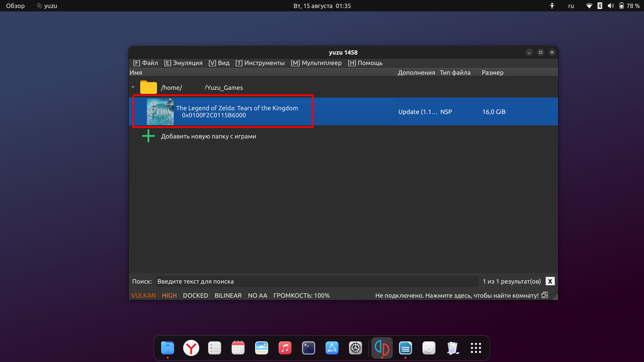This screenshot has height=362, width=644.
Task: Sort by the Имя column header
Action: click(x=262, y=72)
